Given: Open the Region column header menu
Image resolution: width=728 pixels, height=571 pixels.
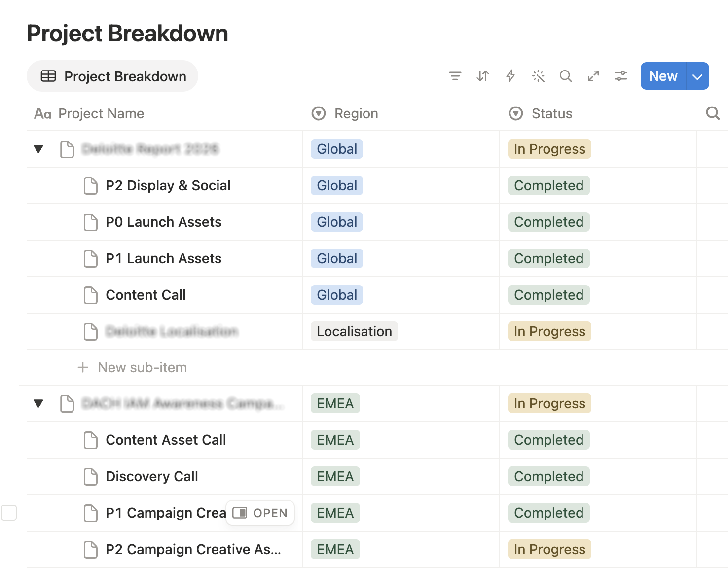Looking at the screenshot, I should click(x=345, y=113).
